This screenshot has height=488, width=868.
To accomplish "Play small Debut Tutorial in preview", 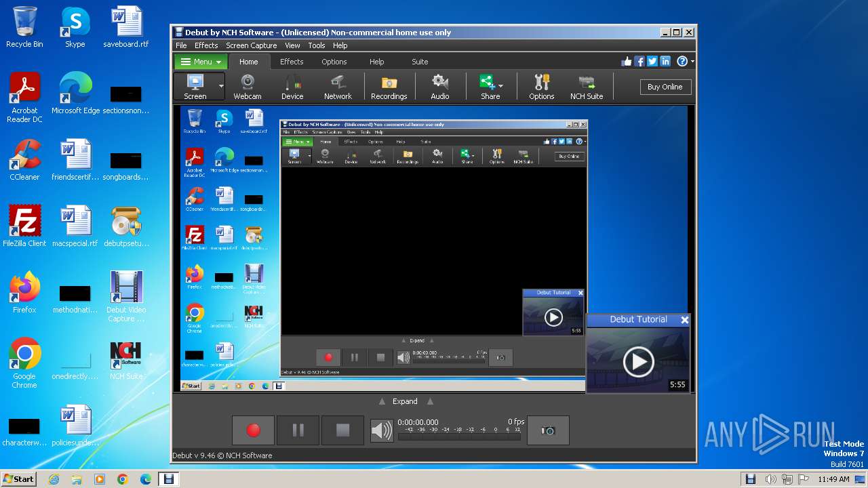I will (553, 317).
